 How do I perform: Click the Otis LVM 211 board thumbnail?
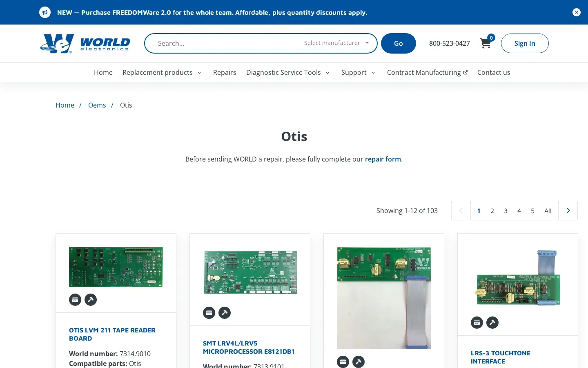[x=116, y=267]
